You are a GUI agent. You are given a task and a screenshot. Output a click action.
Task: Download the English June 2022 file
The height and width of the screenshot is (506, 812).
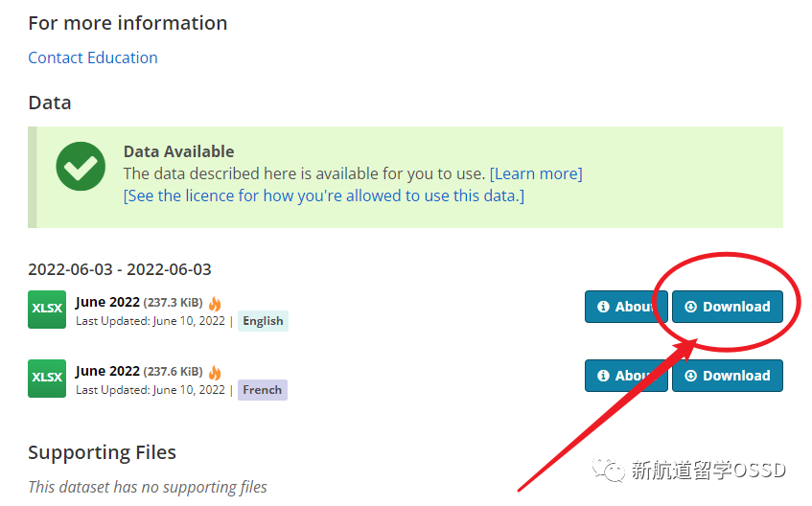pyautogui.click(x=727, y=307)
